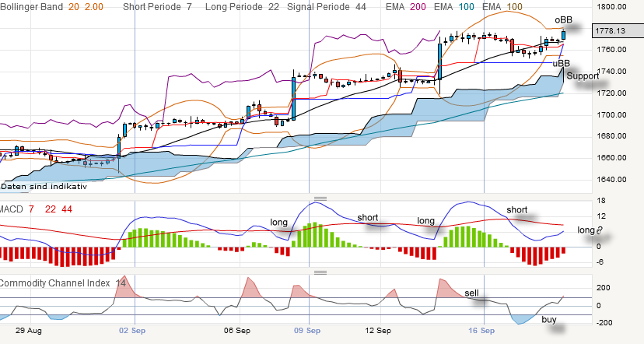Click the teal EMA 100 value
This screenshot has height=344, width=644.
[x=466, y=7]
